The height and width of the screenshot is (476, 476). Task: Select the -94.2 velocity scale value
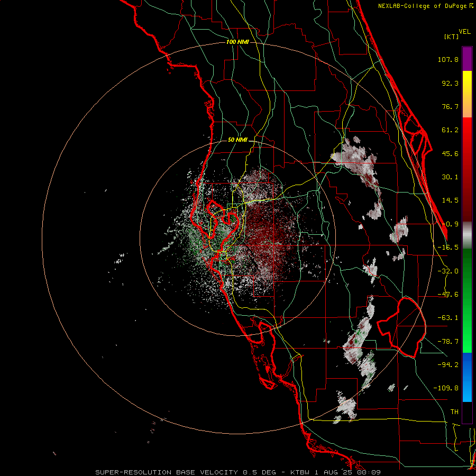448,364
